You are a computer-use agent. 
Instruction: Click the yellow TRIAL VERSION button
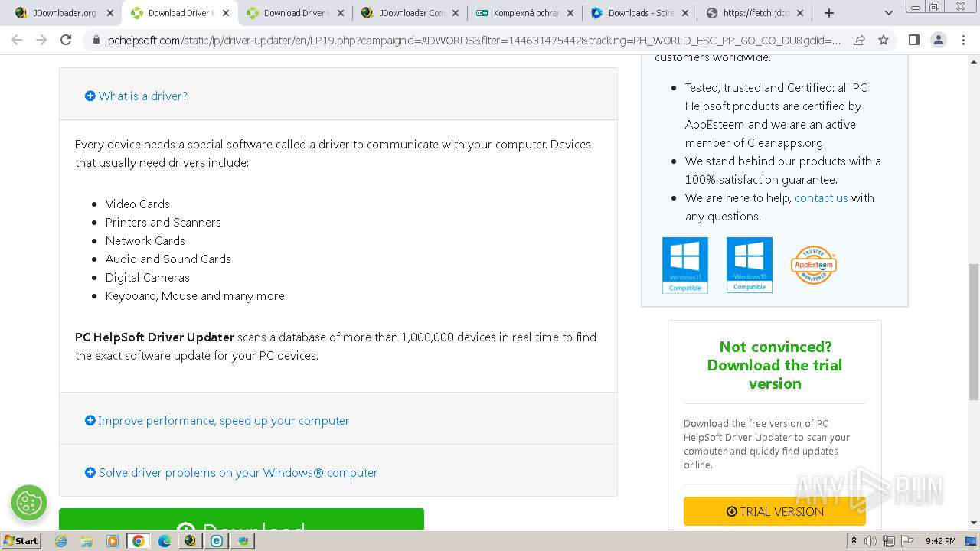pyautogui.click(x=774, y=511)
